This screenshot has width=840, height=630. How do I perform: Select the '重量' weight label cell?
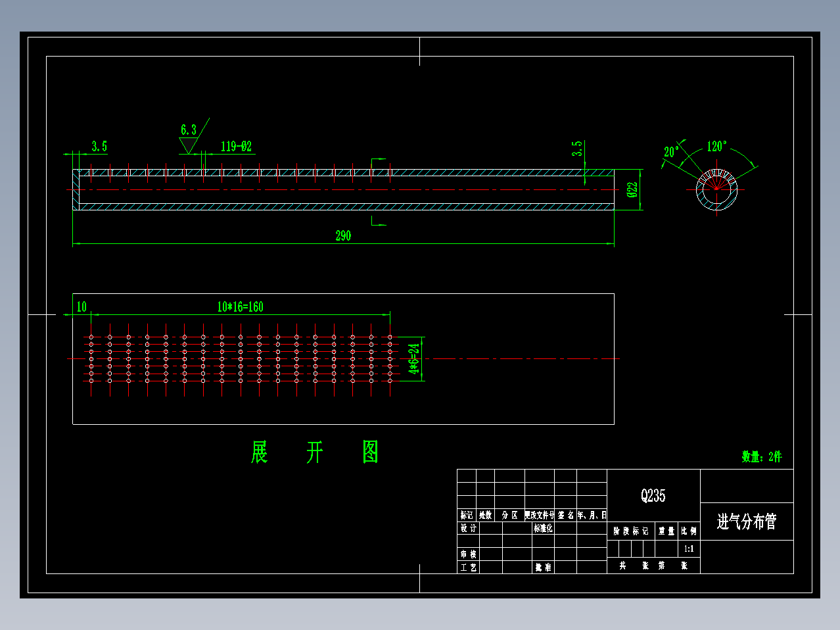point(666,531)
